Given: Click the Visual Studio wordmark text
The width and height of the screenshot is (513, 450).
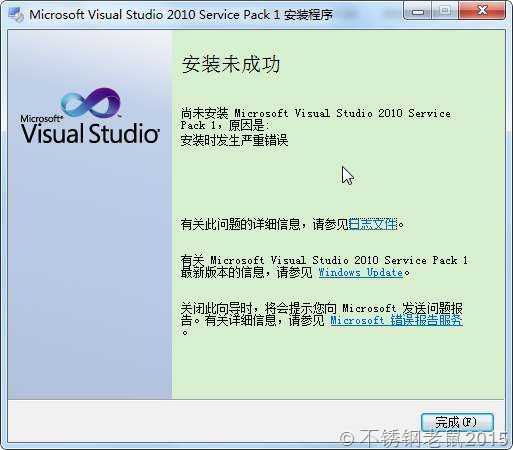Looking at the screenshot, I should (90, 133).
